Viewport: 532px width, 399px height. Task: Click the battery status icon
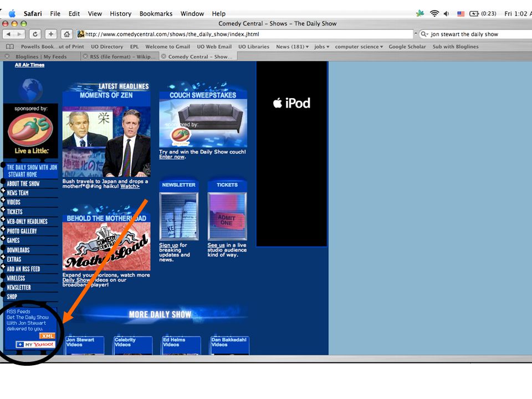tap(474, 13)
